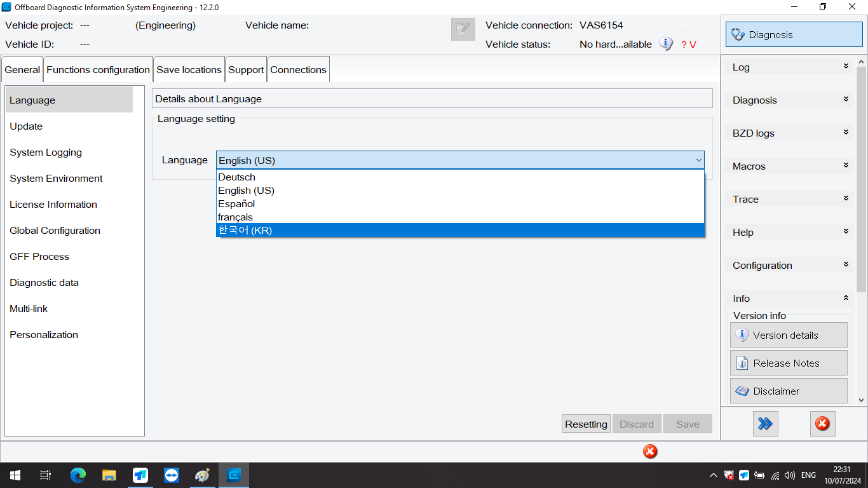Open Version details
868x488 pixels.
788,335
